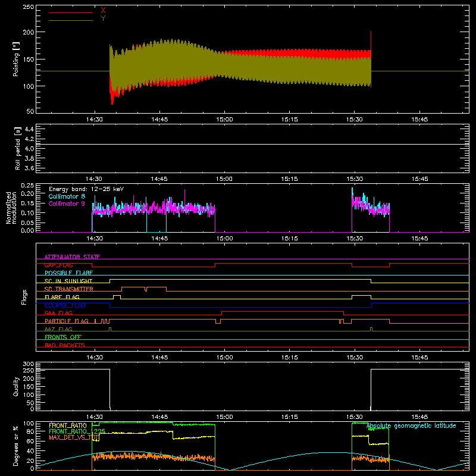Select the yellow FRONT_RATIO legend entry
The image size is (476, 476).
point(68,426)
